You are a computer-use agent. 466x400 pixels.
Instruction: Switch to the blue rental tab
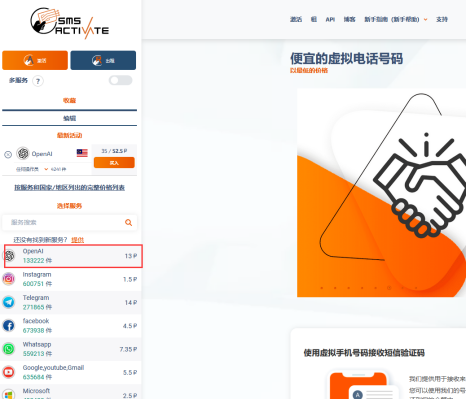(103, 60)
